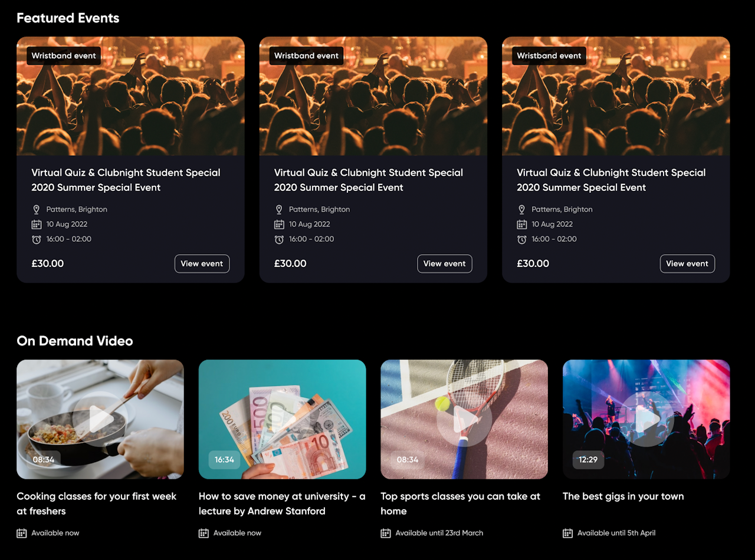Click the calendar icon in the middle event card
The width and height of the screenshot is (755, 560).
(279, 224)
